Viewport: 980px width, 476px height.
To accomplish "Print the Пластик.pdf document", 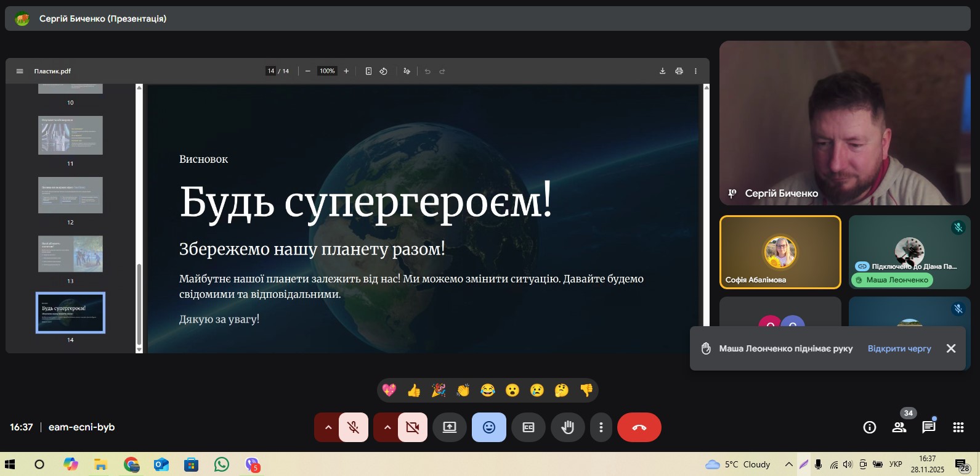I will pyautogui.click(x=679, y=71).
